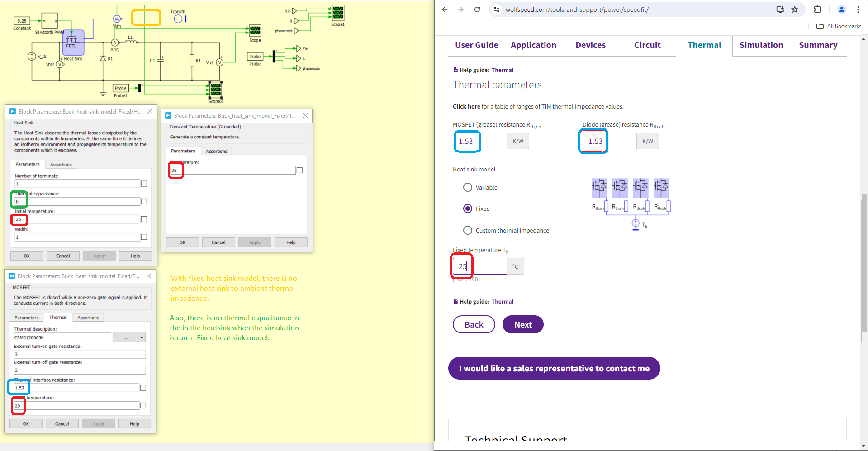Viewport: 868px width, 451px height.
Task: Click the browser back arrow
Action: pyautogui.click(x=445, y=9)
